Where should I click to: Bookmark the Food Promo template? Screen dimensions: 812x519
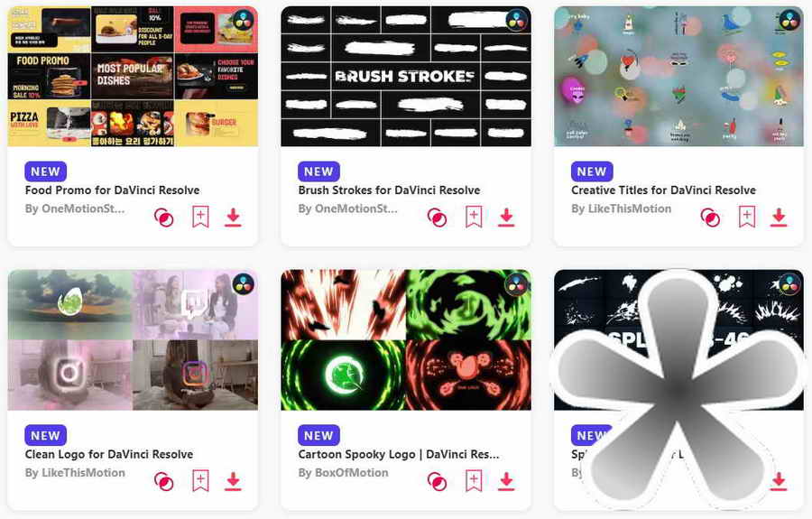pos(200,217)
